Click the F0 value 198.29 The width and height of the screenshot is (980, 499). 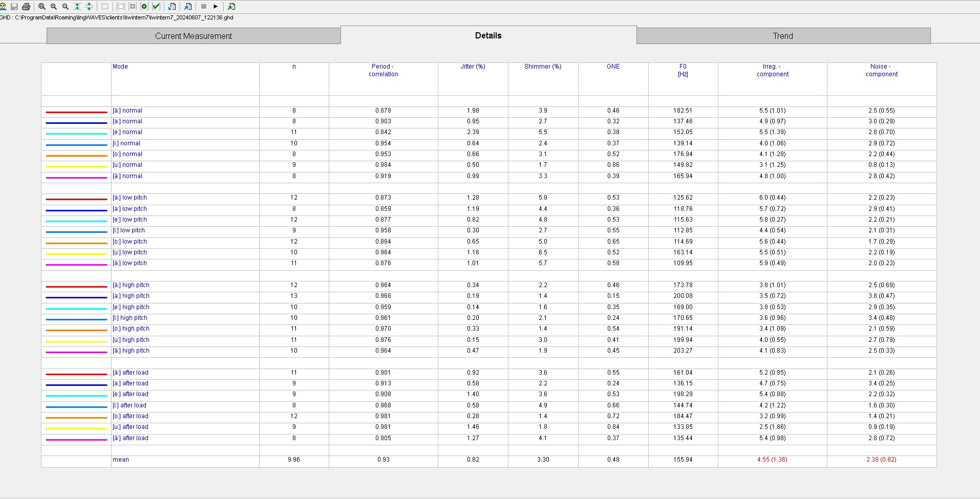pyautogui.click(x=683, y=394)
